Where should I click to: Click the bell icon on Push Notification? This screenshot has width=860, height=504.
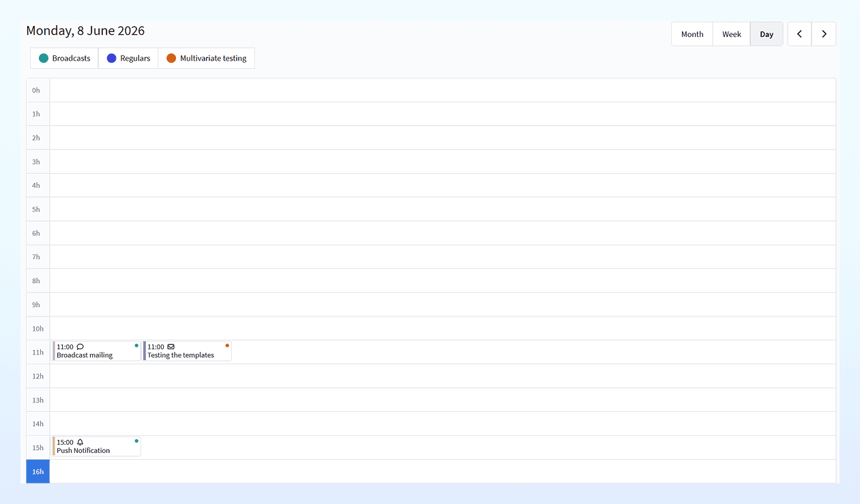tap(80, 443)
